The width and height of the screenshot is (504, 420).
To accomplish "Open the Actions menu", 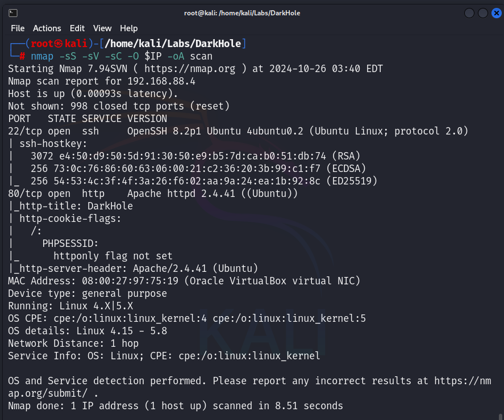I will 47,28.
